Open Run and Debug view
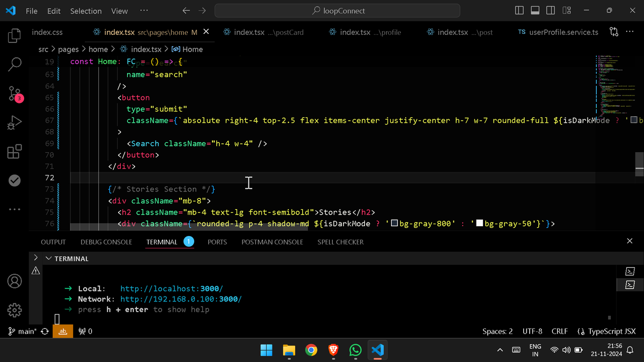The image size is (644, 362). (x=14, y=123)
